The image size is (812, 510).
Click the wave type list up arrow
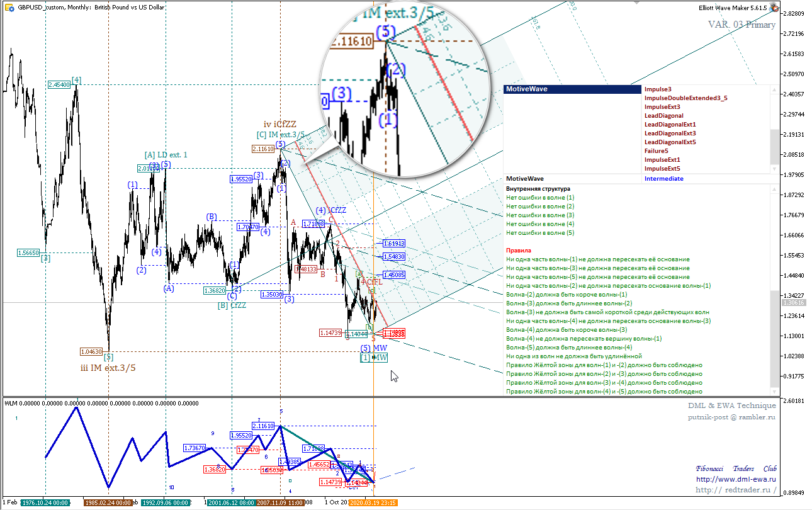pyautogui.click(x=775, y=89)
